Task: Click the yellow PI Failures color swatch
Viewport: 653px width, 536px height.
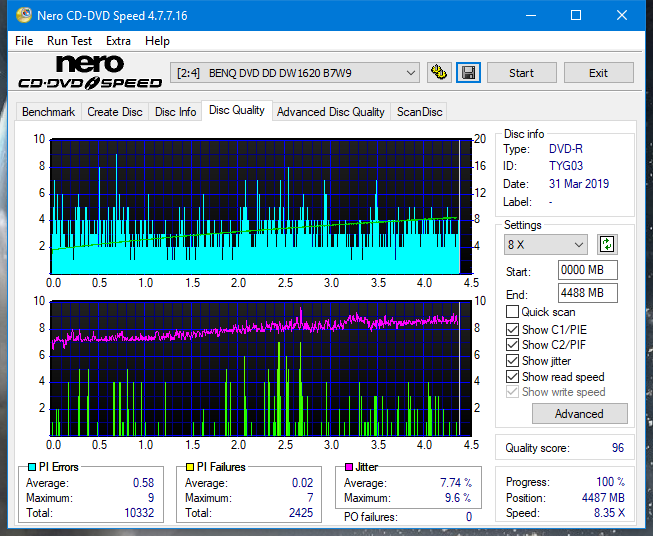Action: [x=189, y=467]
